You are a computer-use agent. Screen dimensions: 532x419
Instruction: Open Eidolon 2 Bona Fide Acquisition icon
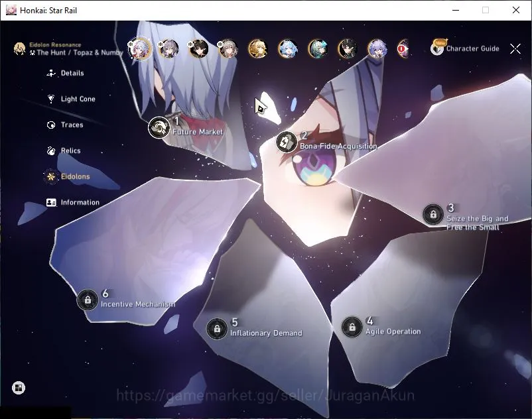pyautogui.click(x=287, y=142)
